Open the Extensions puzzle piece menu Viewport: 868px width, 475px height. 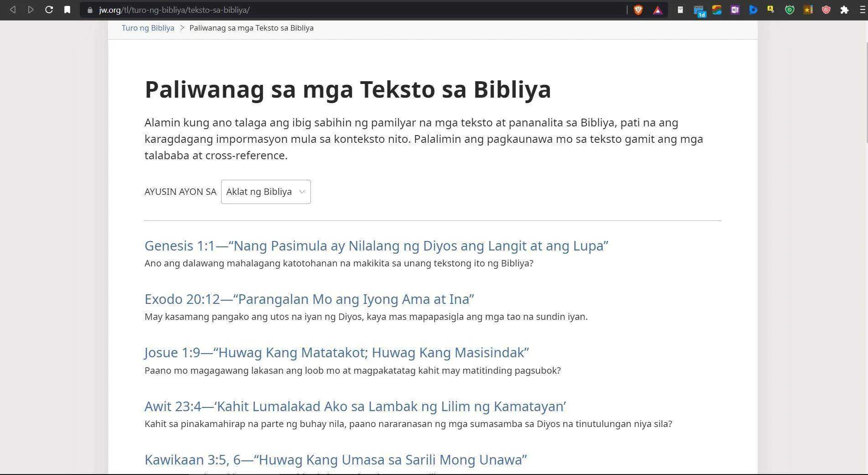[x=844, y=10]
